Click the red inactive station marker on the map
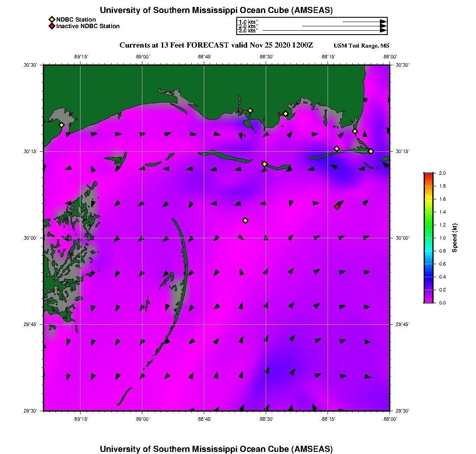Image resolution: width=476 pixels, height=454 pixels. pyautogui.click(x=337, y=207)
